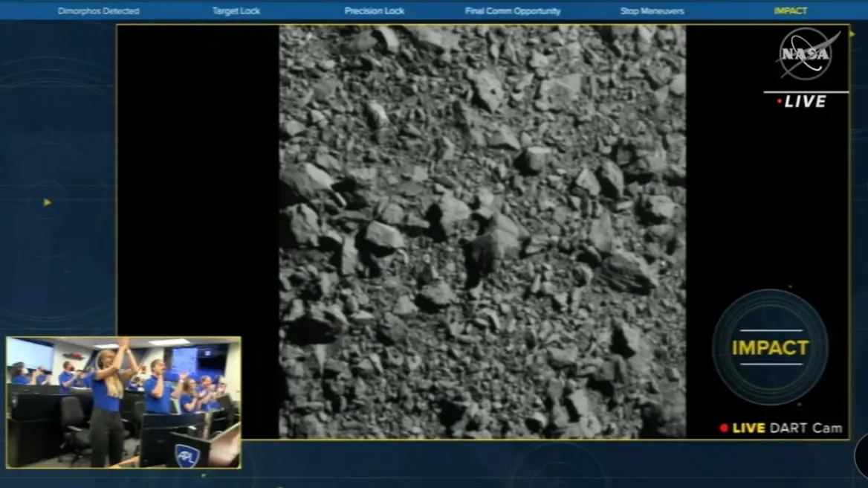
Task: Click the NASA logo
Action: [807, 55]
